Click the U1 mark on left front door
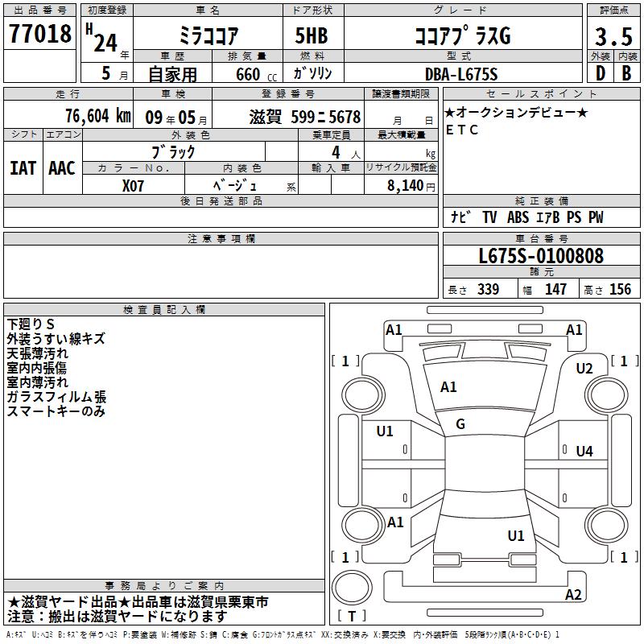The width and height of the screenshot is (644, 644). pos(385,431)
